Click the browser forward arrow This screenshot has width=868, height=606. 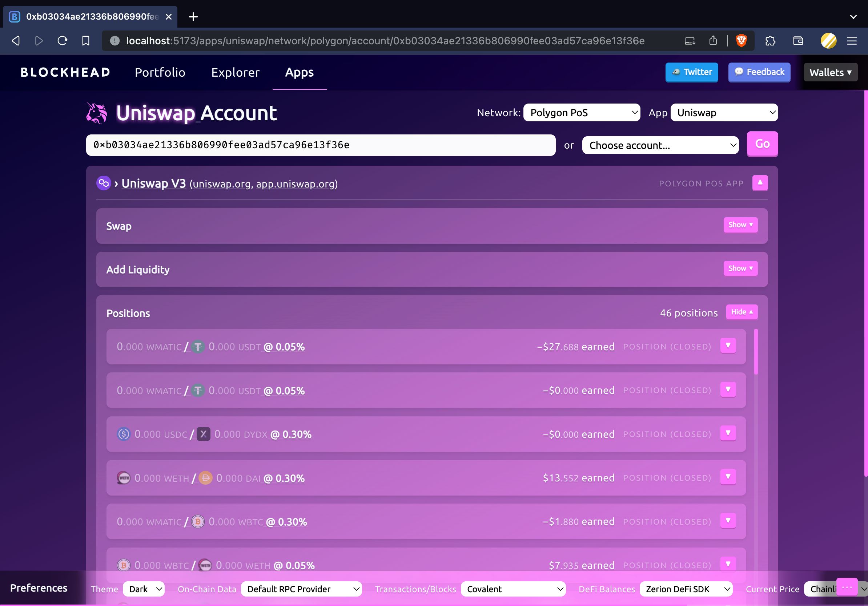(x=39, y=41)
